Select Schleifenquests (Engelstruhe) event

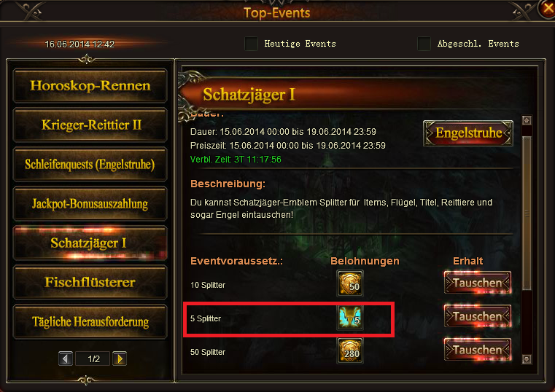90,165
